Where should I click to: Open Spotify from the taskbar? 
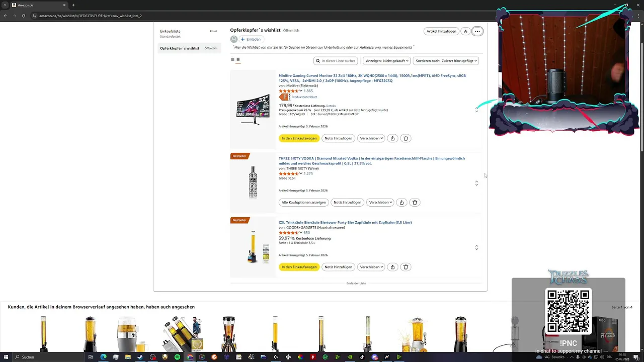(177, 357)
